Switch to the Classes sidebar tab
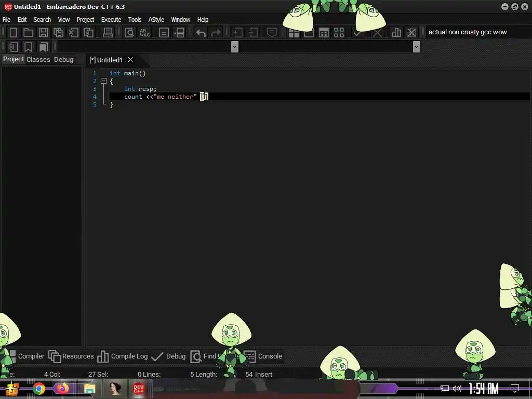Viewport: 532px width, 399px height. point(38,59)
